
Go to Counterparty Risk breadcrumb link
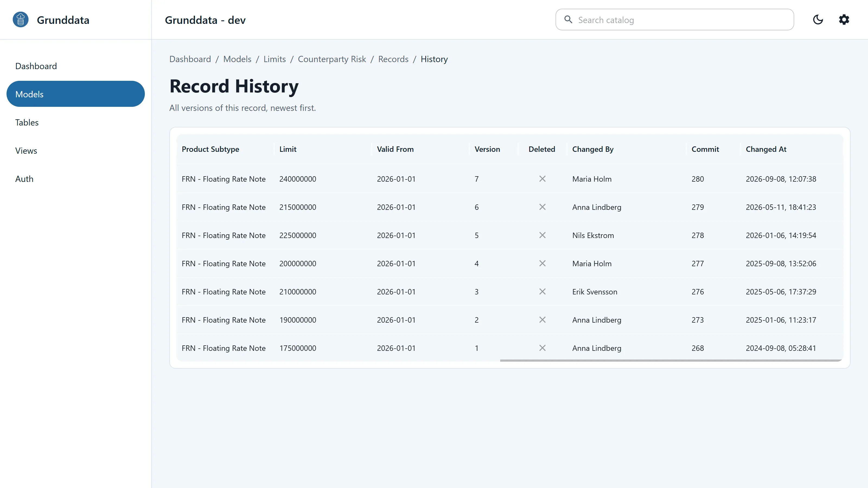coord(332,59)
